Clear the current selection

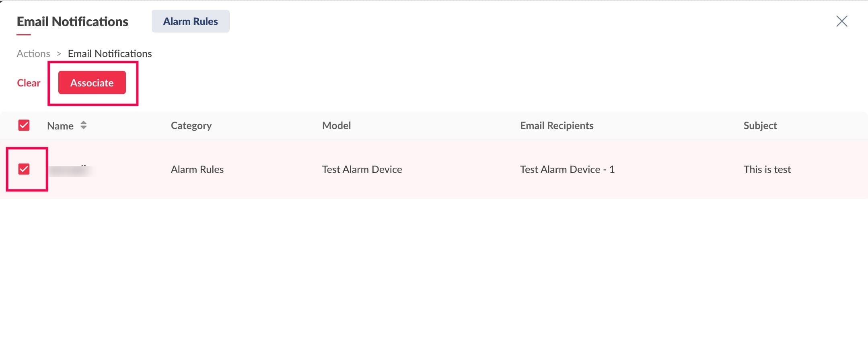coord(29,83)
